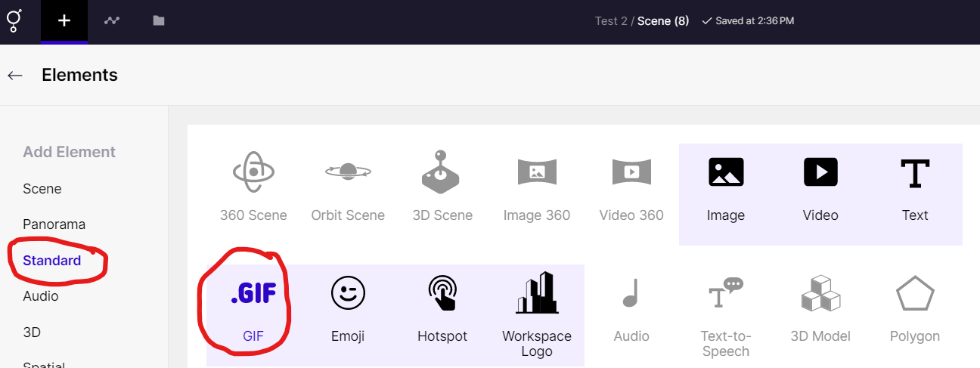Viewport: 980px width, 368px height.
Task: Click the plus tab in top bar
Action: [64, 21]
